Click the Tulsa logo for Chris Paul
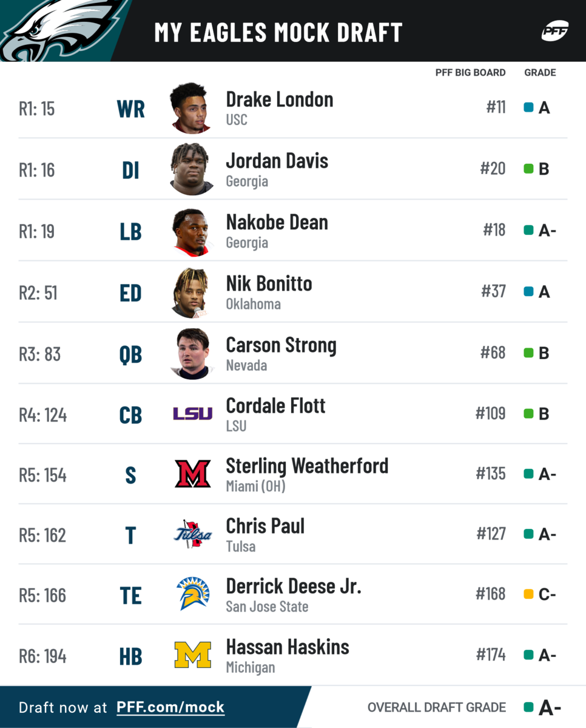This screenshot has width=586, height=728. pos(192,534)
